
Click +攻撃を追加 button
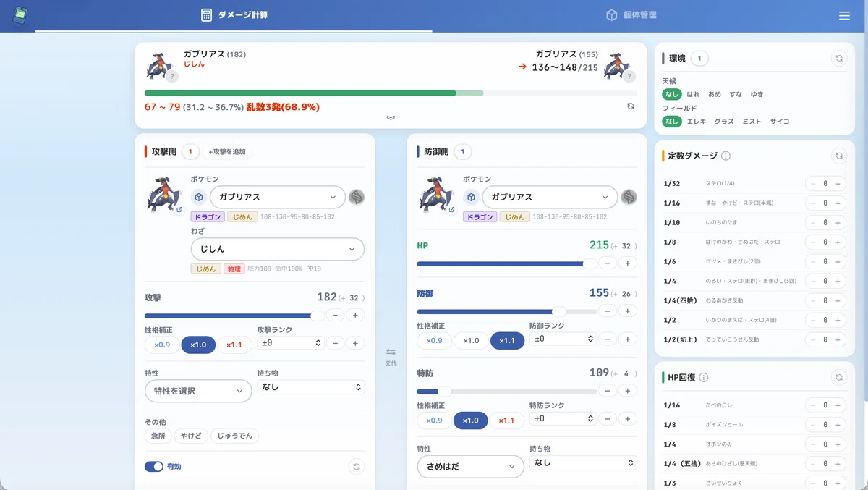(227, 152)
